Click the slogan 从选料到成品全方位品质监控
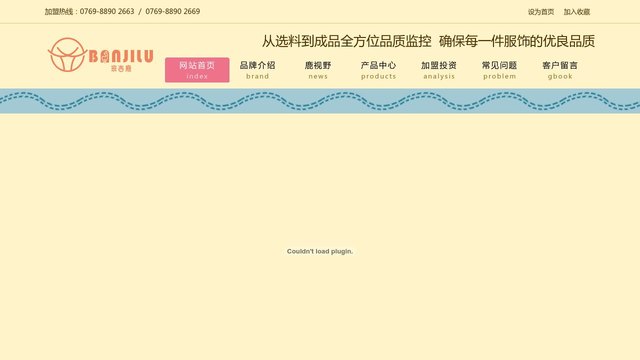The image size is (640, 360). [347, 41]
